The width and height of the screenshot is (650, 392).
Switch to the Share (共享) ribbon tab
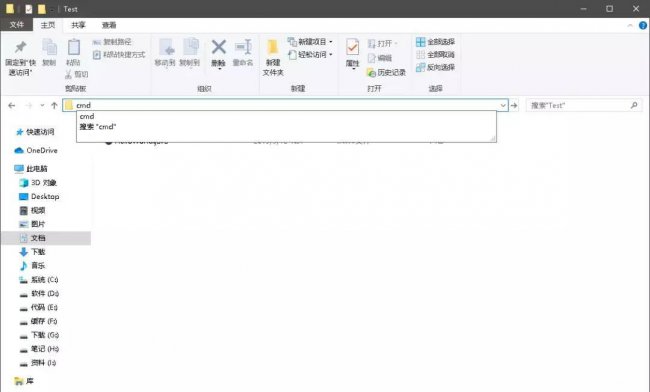tap(78, 25)
